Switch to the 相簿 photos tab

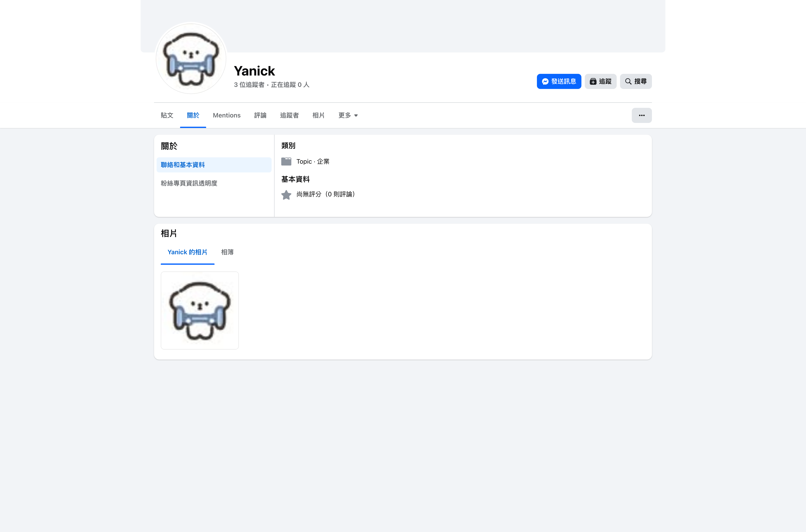click(227, 252)
